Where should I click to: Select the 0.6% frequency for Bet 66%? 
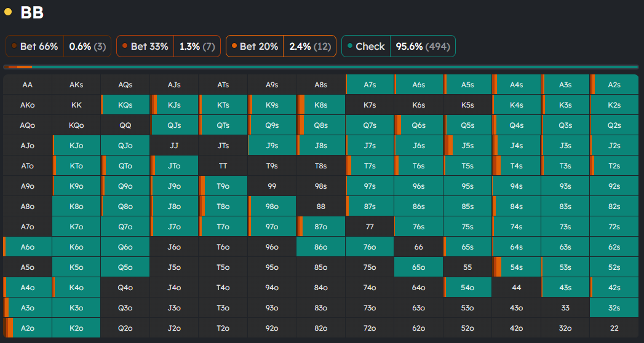point(87,46)
